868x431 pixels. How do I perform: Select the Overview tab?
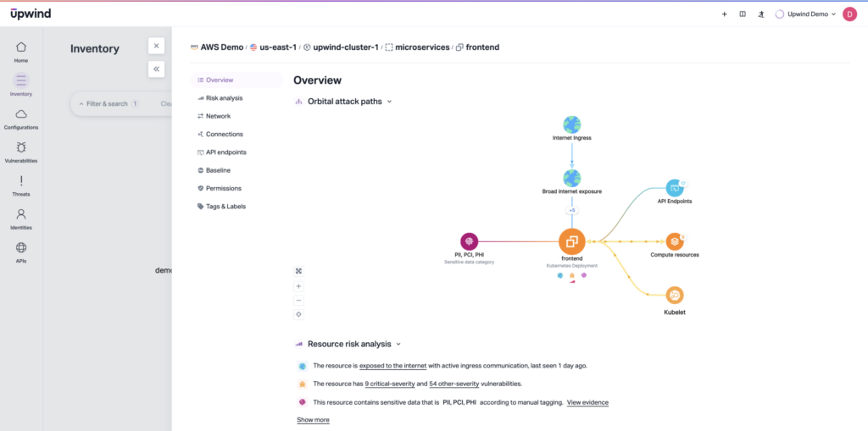(x=236, y=80)
